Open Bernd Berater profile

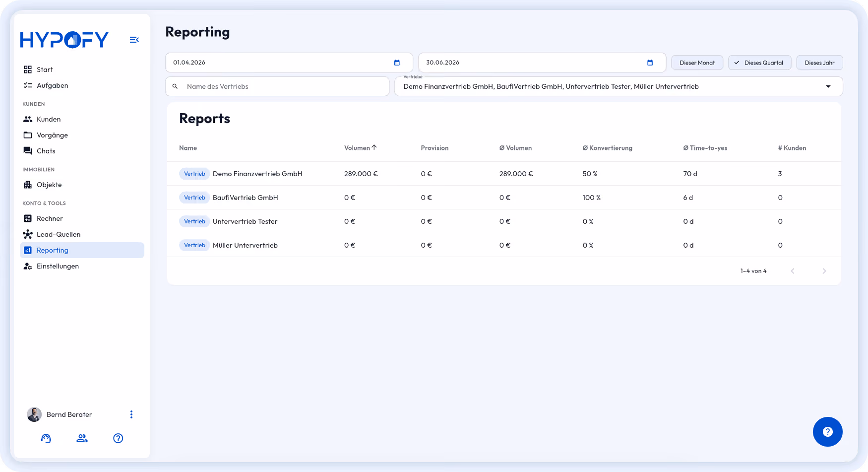[x=60, y=414]
